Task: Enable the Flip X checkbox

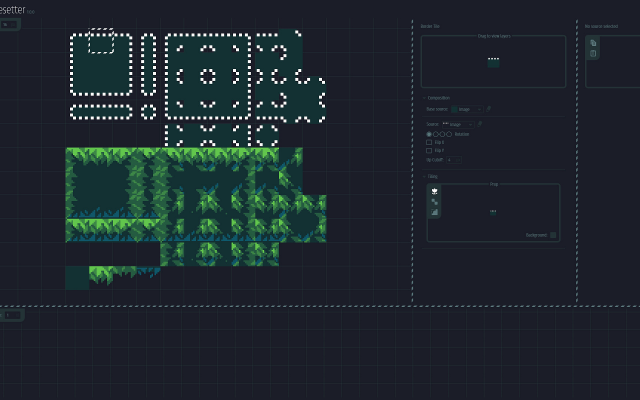Action: 429,142
